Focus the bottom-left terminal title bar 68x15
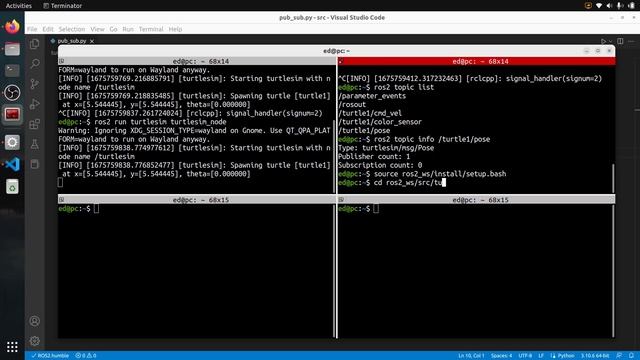This screenshot has height=360, width=640. pos(197,200)
